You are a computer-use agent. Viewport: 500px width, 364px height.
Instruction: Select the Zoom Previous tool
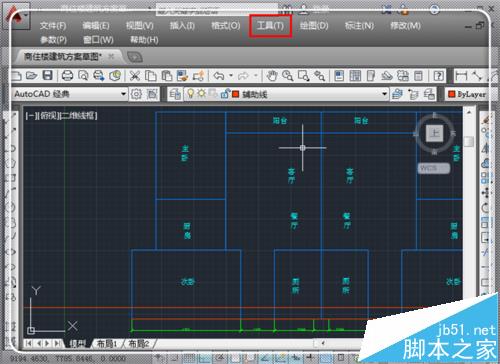(x=319, y=76)
